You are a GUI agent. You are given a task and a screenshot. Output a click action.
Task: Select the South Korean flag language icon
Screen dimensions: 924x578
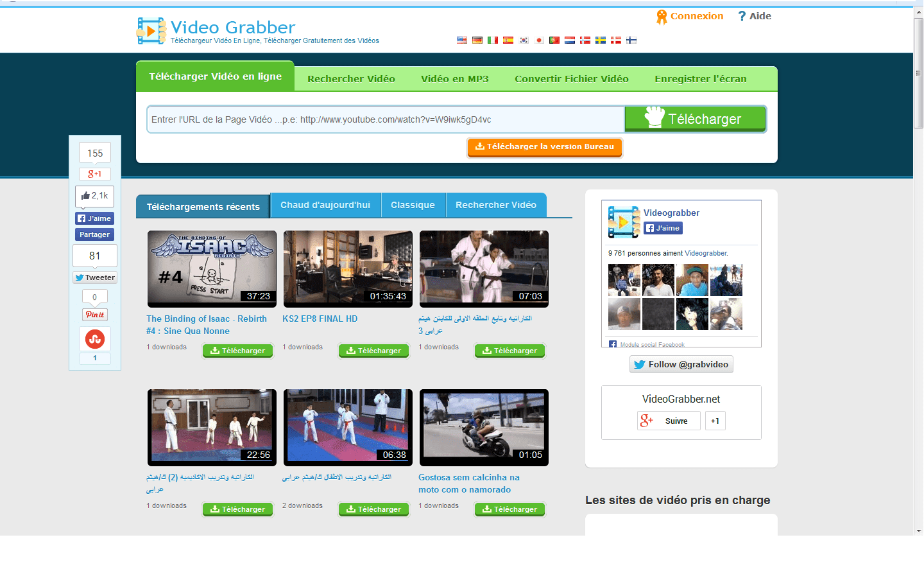524,40
